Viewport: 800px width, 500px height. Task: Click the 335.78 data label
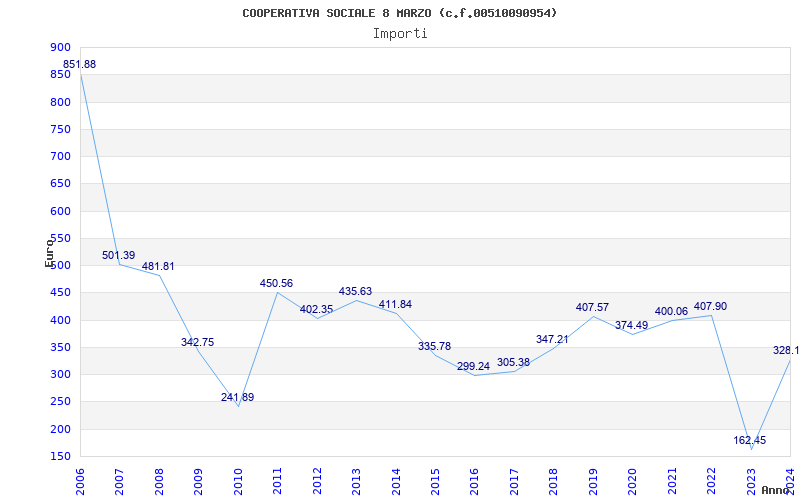435,346
